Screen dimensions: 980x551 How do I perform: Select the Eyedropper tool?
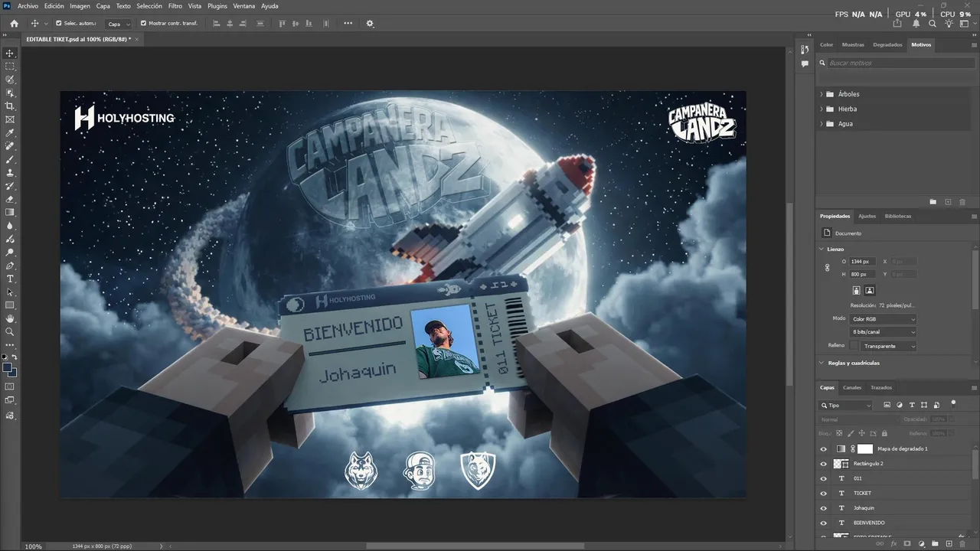click(10, 133)
